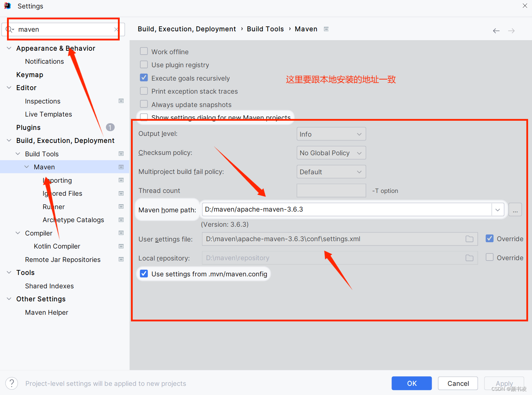Uncheck Execute goals recursively
Screen dimensions: 532x395
pyautogui.click(x=144, y=78)
